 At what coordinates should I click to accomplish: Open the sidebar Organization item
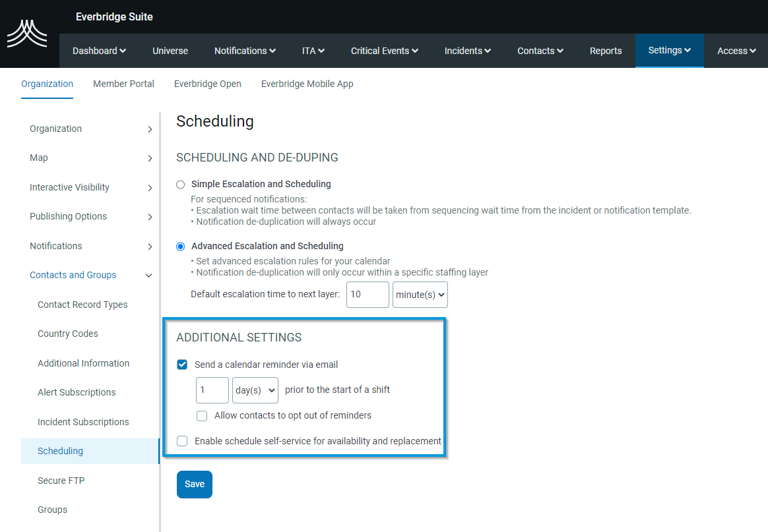[56, 129]
